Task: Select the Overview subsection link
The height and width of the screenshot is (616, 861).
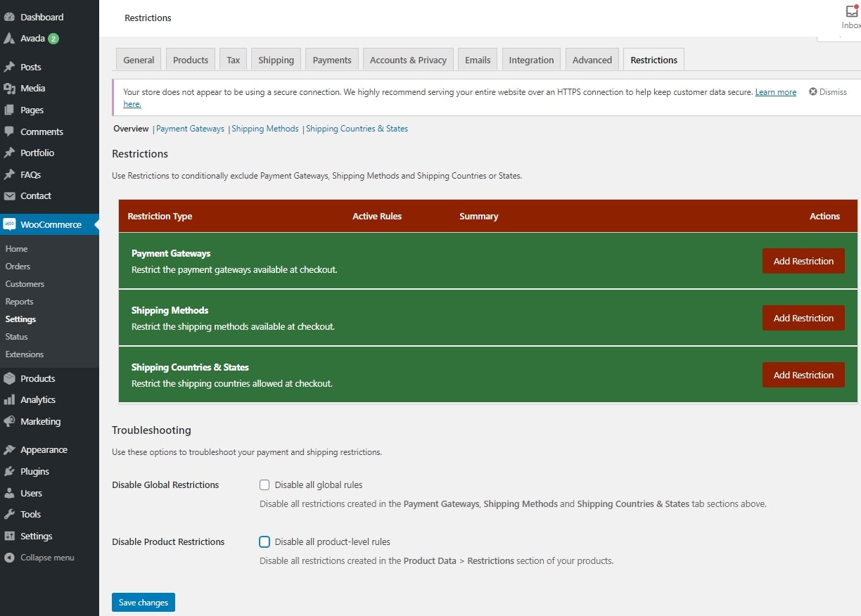Action: tap(131, 129)
